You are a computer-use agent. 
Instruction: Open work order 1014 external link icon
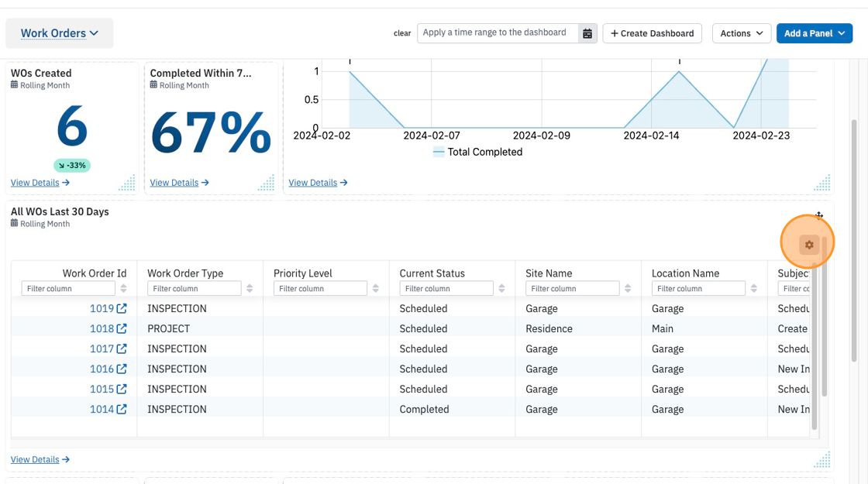(x=121, y=409)
